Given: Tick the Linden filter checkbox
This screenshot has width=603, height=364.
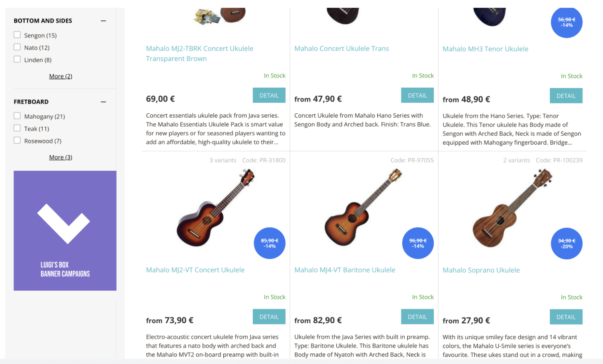Looking at the screenshot, I should (x=17, y=59).
